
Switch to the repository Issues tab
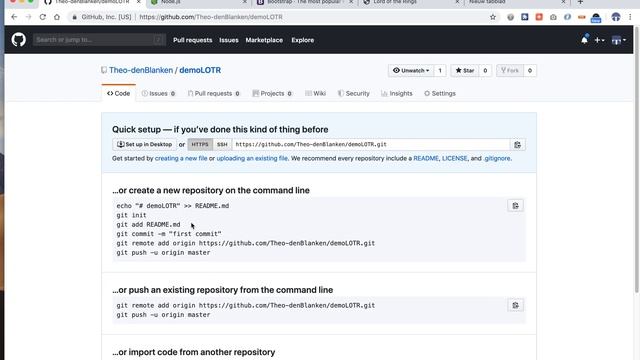(158, 93)
